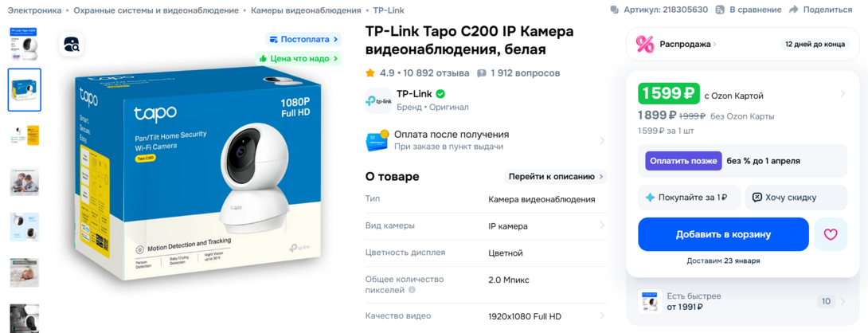
Task: Click the image search icon over product photo
Action: [72, 45]
